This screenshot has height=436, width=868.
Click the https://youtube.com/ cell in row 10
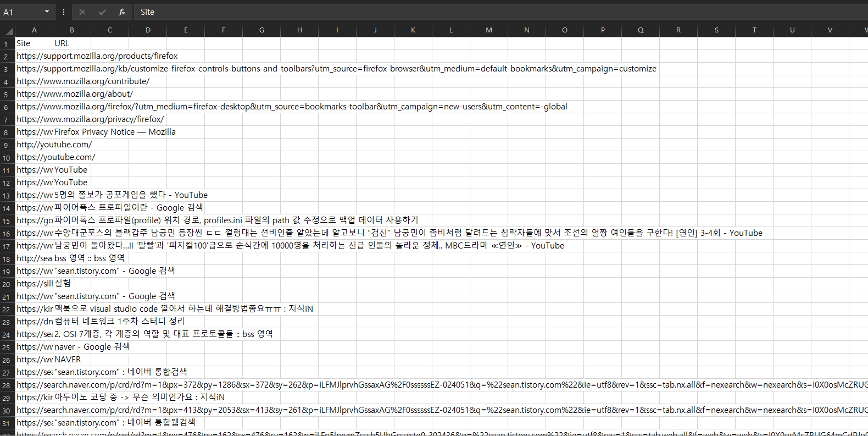pos(55,157)
